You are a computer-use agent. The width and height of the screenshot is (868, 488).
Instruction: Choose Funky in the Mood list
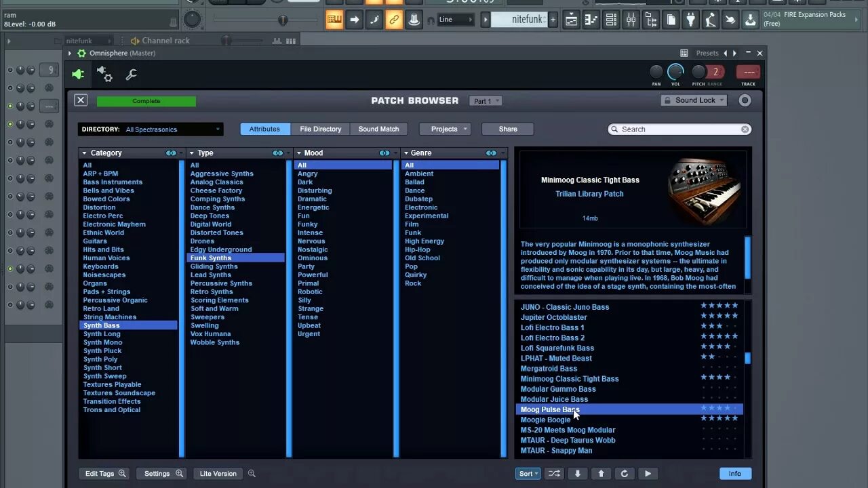click(x=308, y=224)
